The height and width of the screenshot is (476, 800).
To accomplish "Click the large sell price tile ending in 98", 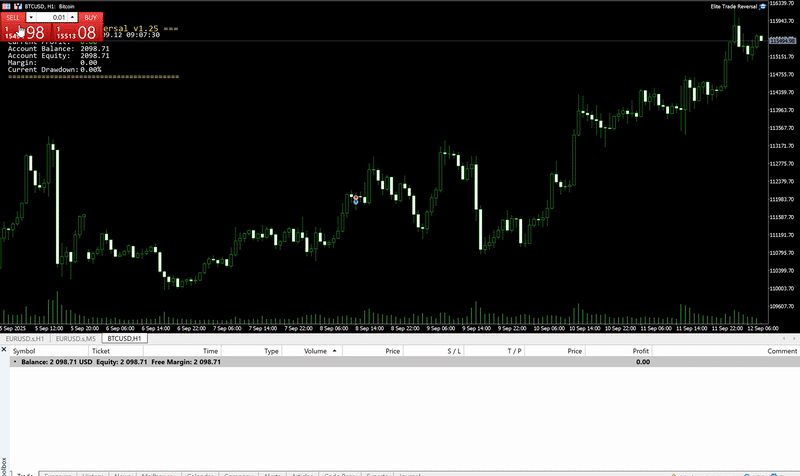I will tap(26, 32).
